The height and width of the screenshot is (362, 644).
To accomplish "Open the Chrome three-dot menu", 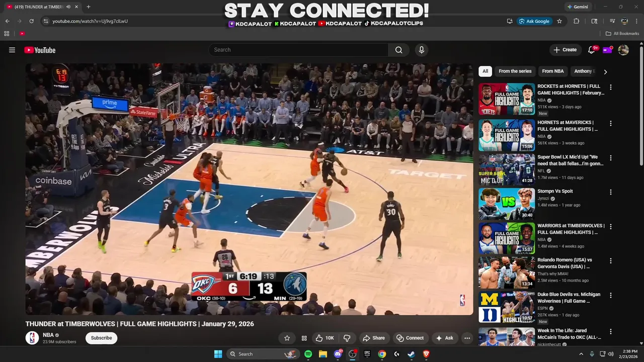I will pyautogui.click(x=636, y=21).
